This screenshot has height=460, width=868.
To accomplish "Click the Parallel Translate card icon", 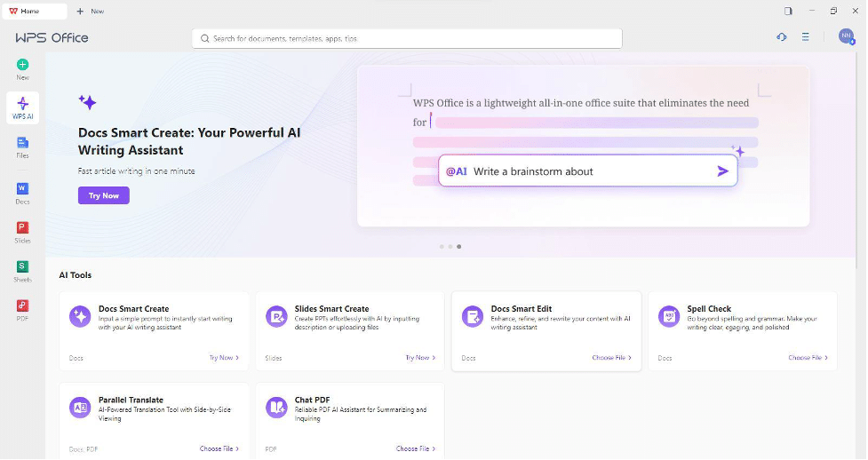I will click(x=80, y=408).
